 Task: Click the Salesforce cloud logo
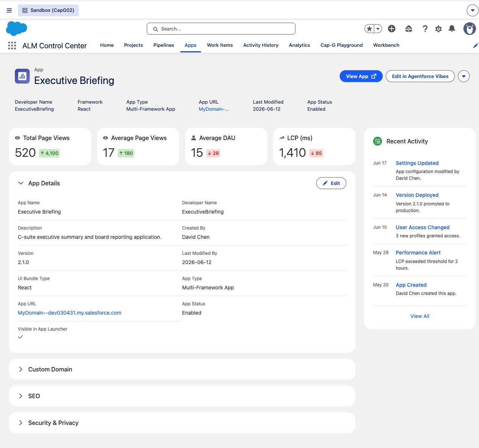click(17, 29)
